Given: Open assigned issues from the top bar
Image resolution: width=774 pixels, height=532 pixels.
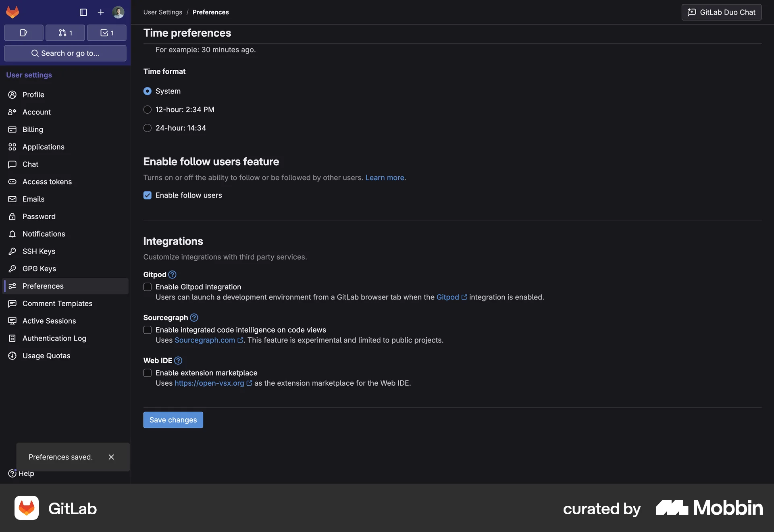Looking at the screenshot, I should coord(23,33).
